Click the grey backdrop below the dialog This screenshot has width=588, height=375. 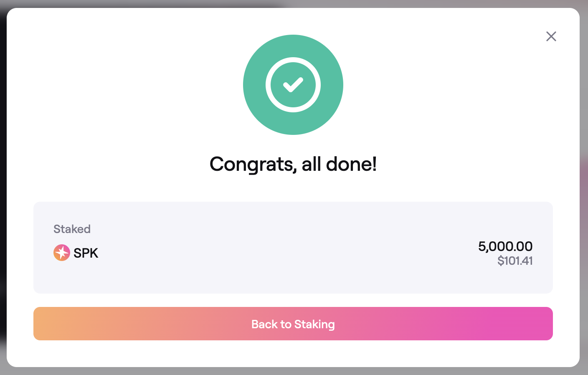coord(292,371)
